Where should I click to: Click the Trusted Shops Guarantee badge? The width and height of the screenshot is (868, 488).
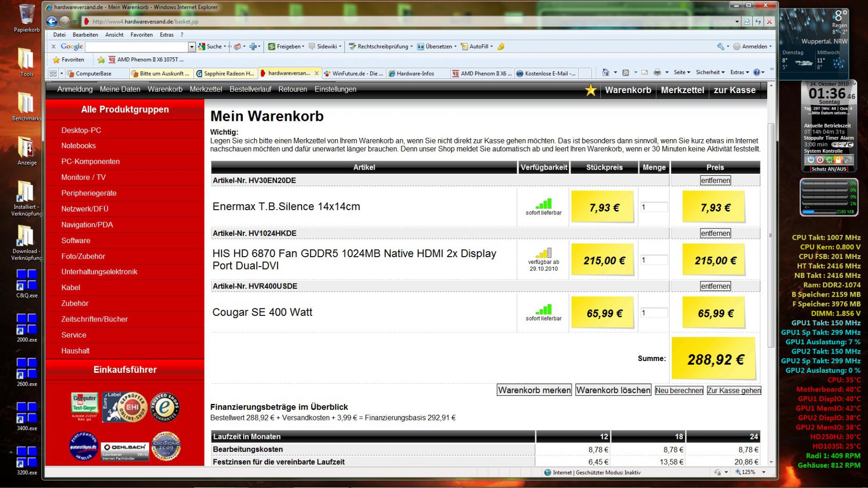(x=165, y=407)
